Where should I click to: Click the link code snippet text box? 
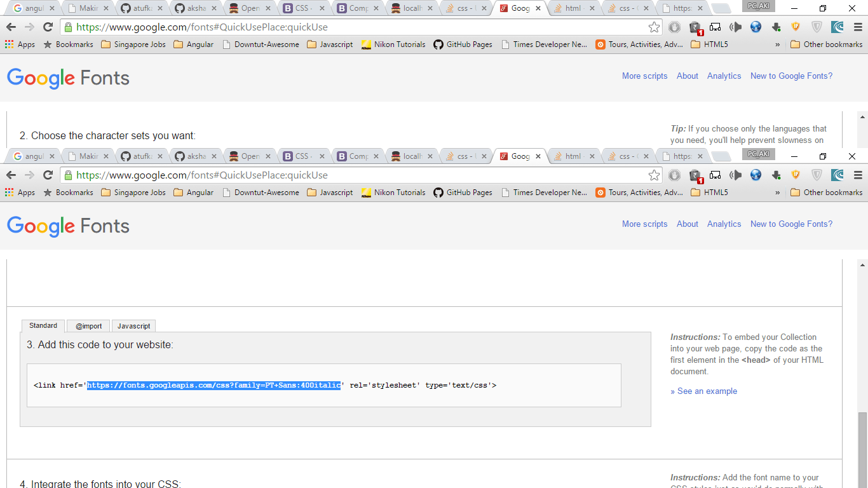tap(323, 385)
